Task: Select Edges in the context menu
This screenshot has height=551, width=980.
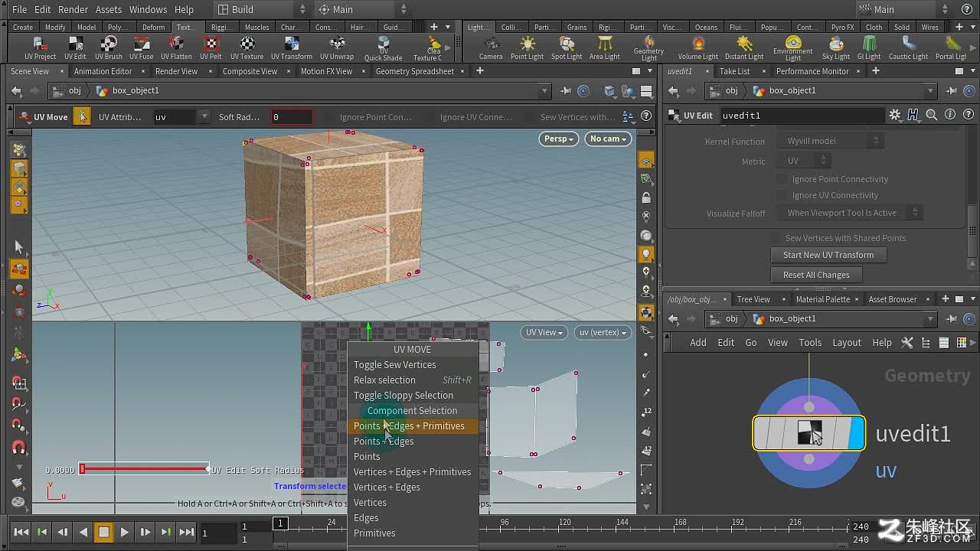Action: [413, 517]
